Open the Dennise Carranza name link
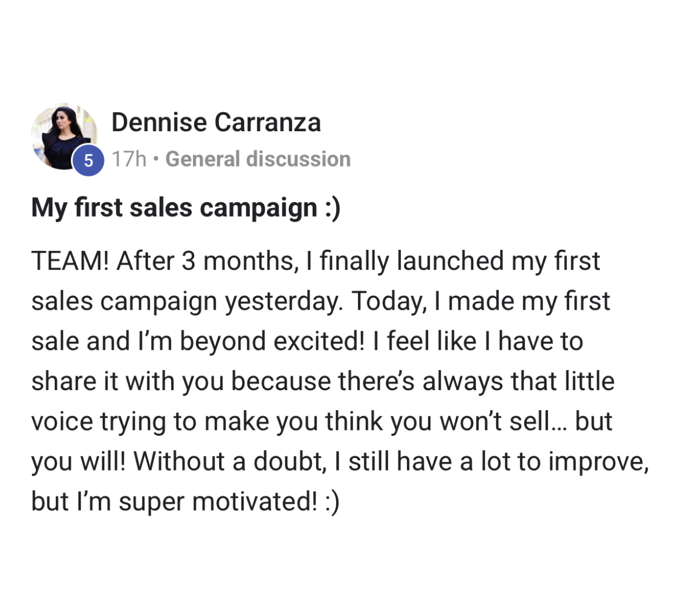 (216, 122)
